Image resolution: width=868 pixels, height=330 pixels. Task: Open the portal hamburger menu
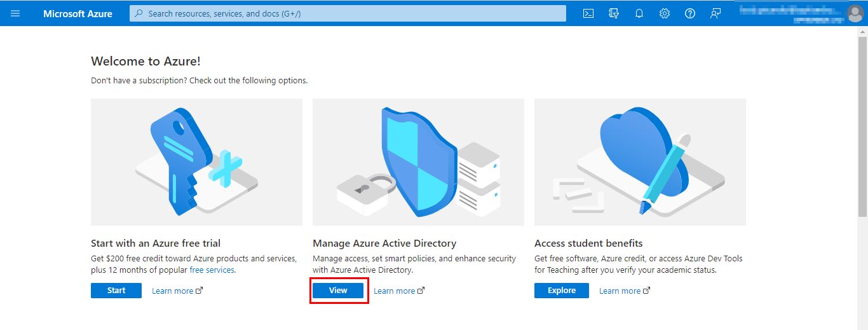15,13
